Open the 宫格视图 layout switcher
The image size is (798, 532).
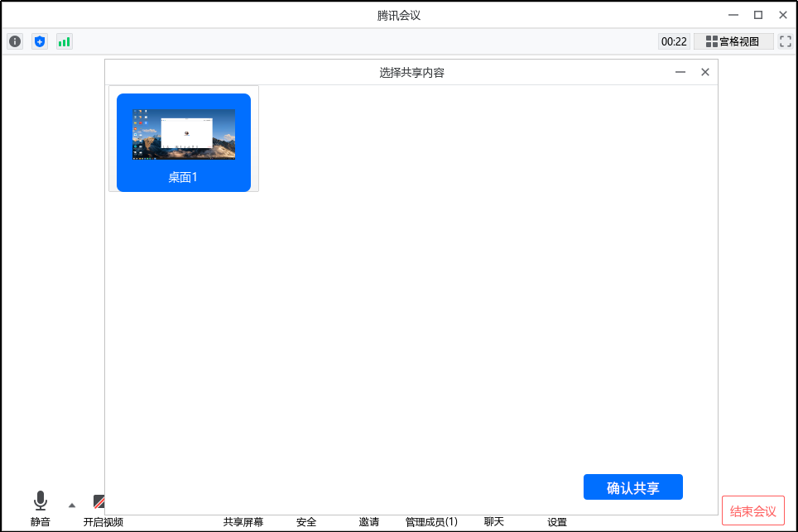733,41
